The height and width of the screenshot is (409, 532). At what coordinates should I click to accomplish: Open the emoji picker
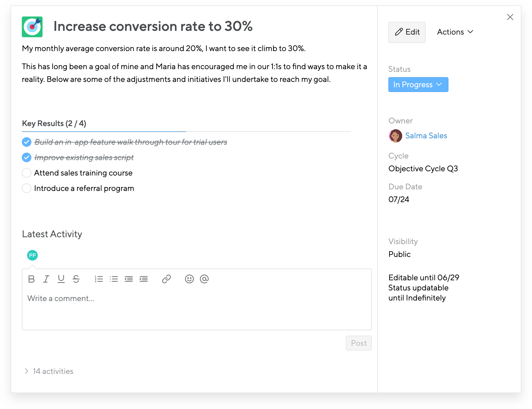tap(189, 279)
